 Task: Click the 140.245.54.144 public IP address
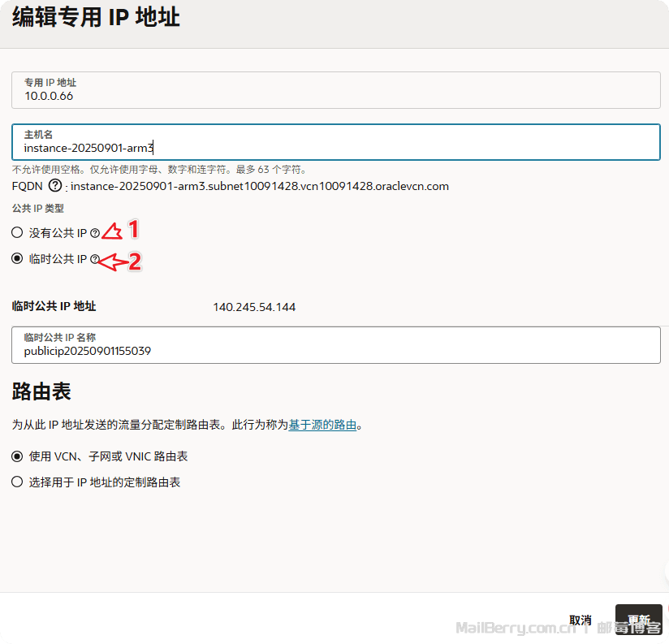pyautogui.click(x=254, y=307)
